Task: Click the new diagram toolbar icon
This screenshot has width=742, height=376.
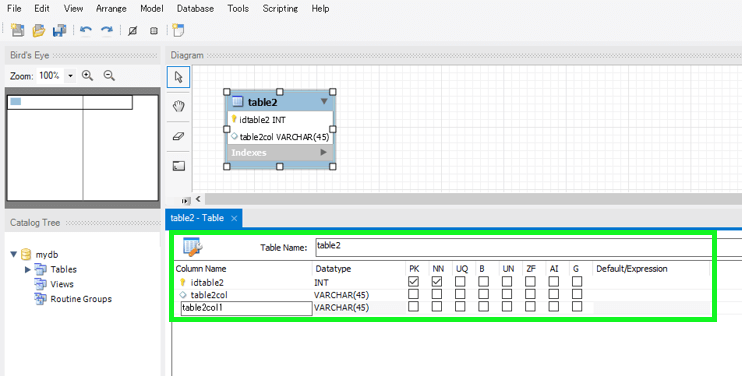Action: (178, 30)
